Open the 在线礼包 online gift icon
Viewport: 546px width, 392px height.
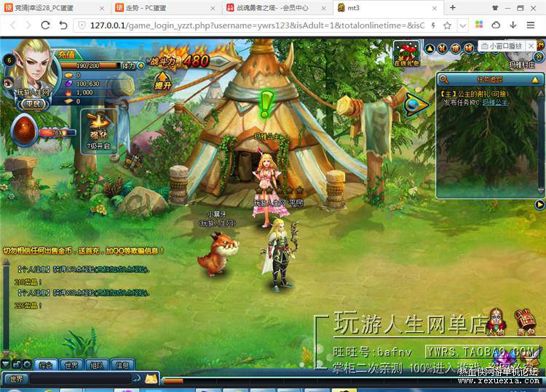coord(406,54)
